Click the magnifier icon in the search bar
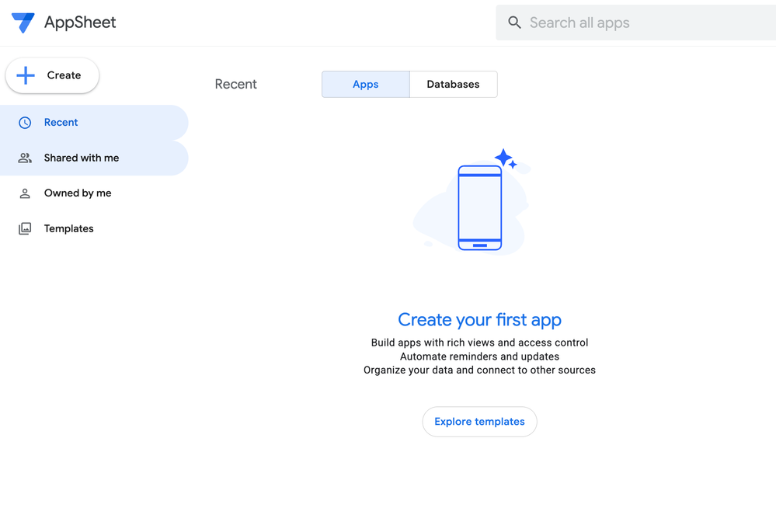776x532 pixels. pos(515,23)
